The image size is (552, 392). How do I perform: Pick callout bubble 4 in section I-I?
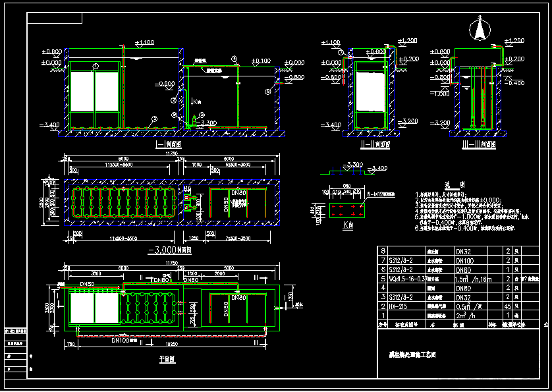pyautogui.click(x=235, y=59)
